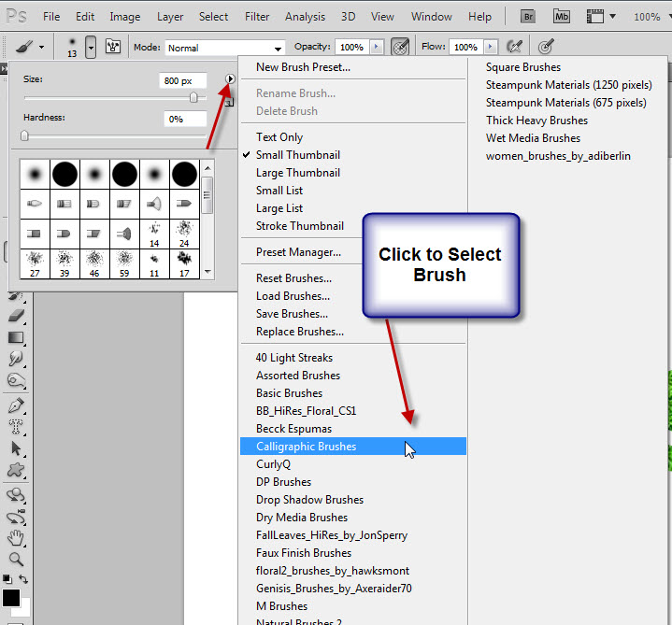
Task: Select the Dodge tool
Action: tap(16, 380)
